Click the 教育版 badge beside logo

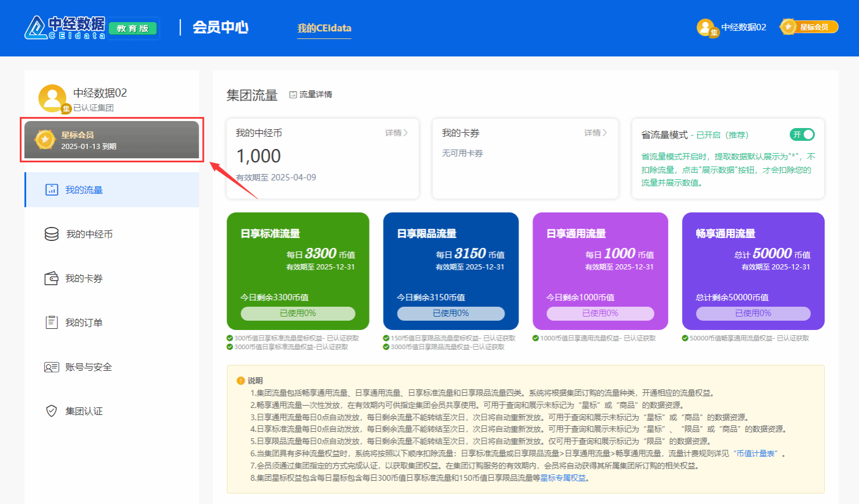(133, 29)
